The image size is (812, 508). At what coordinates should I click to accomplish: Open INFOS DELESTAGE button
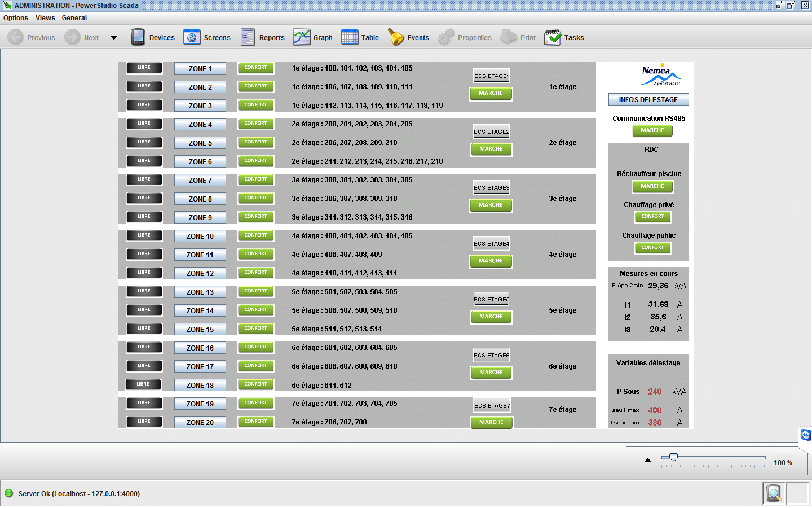point(648,99)
